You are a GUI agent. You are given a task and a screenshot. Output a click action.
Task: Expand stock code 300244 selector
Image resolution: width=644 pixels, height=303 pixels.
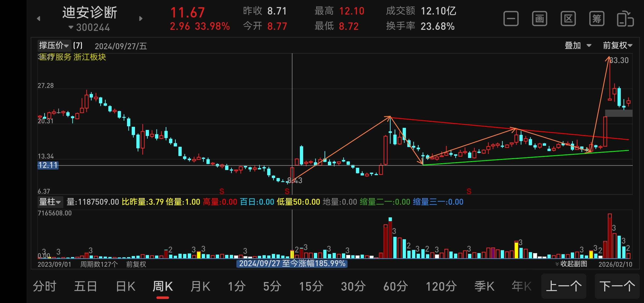click(89, 27)
